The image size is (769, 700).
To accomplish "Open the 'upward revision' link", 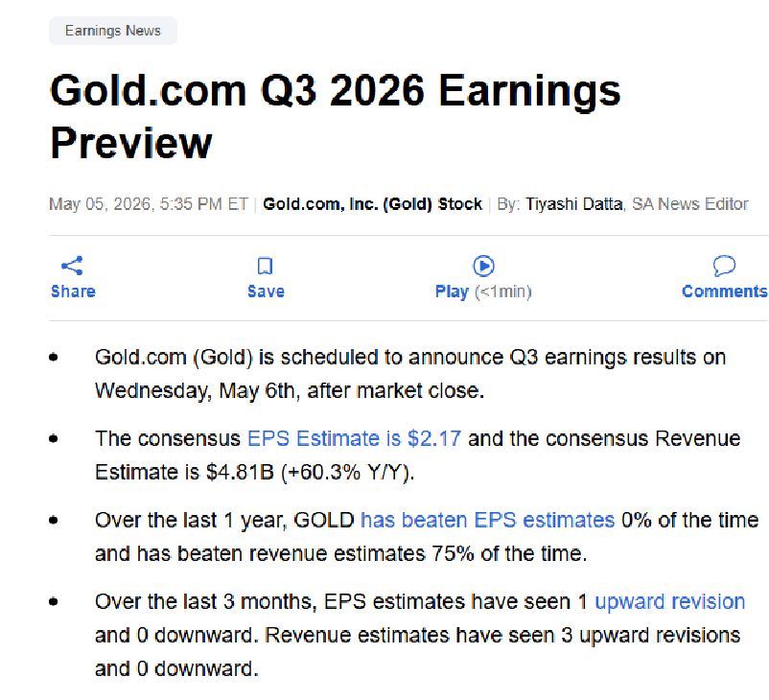I will pyautogui.click(x=670, y=601).
